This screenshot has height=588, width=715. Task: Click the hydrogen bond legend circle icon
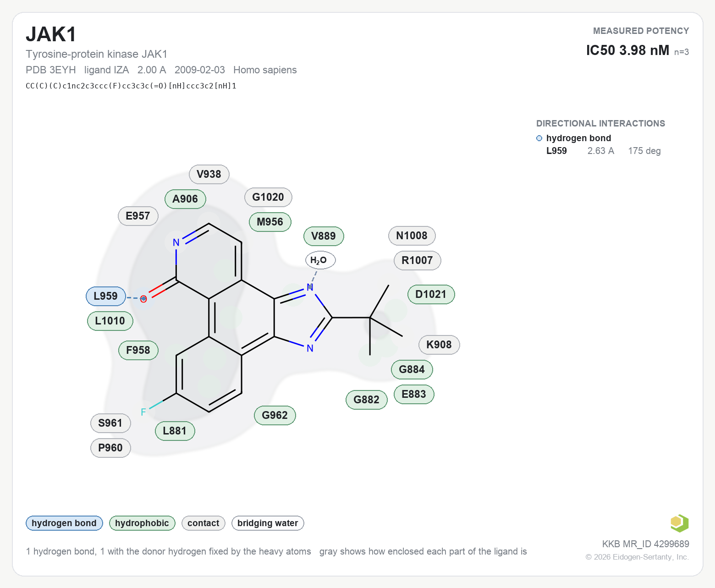pyautogui.click(x=539, y=138)
